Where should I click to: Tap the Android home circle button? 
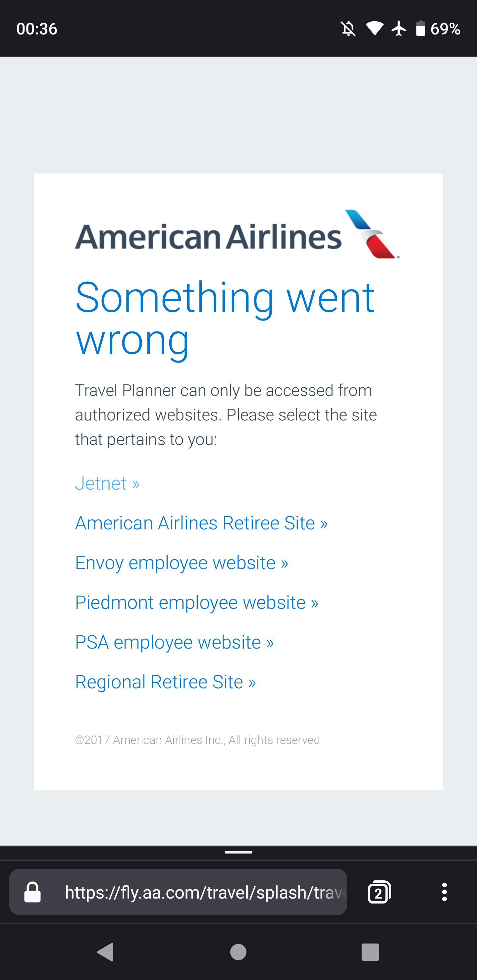[x=238, y=952]
